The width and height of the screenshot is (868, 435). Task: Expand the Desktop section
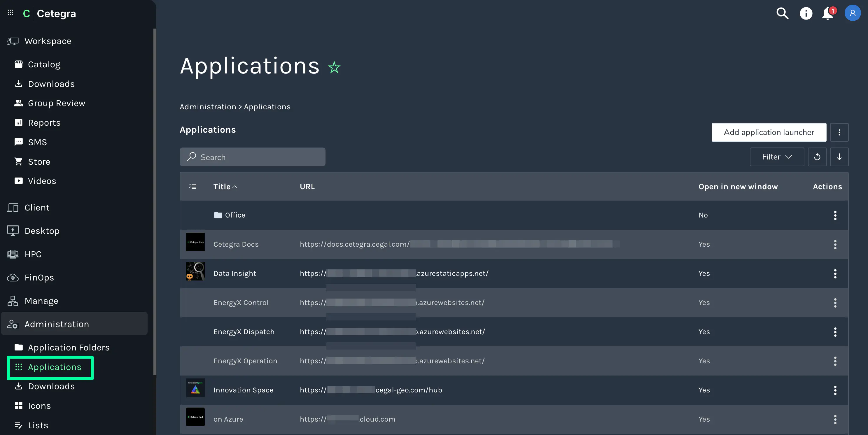[x=42, y=231]
